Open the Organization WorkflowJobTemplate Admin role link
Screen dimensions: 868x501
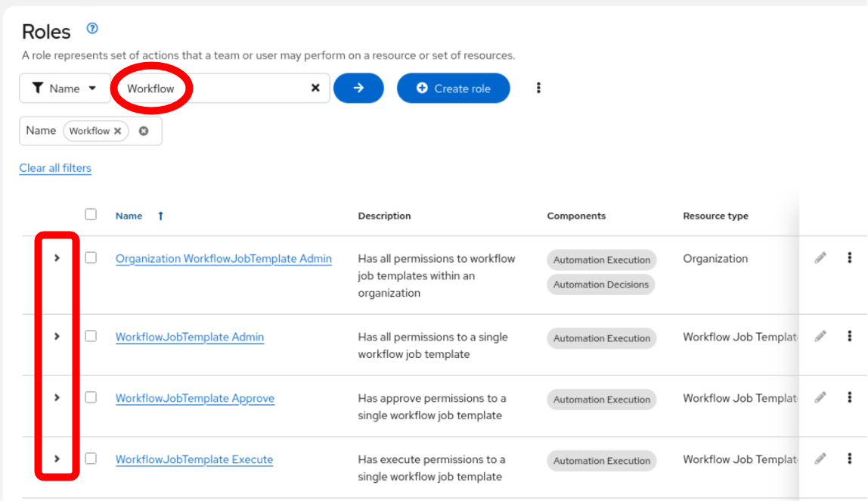(x=224, y=259)
